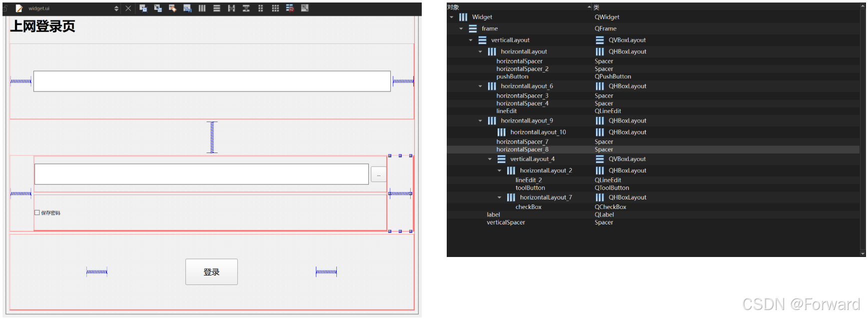Select the Edit Widgets mode icon
Viewport: 868px width, 319px height.
(x=143, y=8)
